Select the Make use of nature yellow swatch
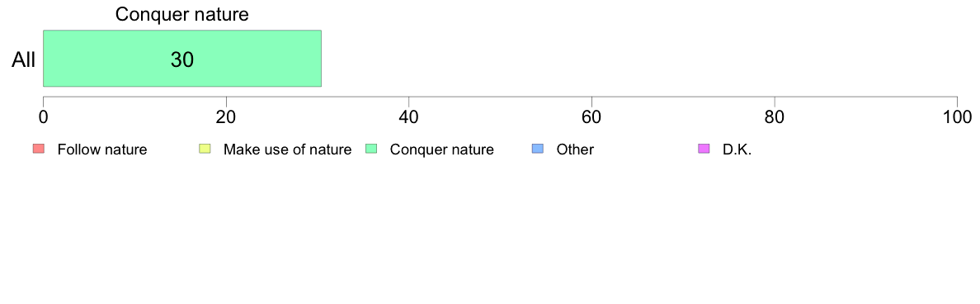 [205, 149]
